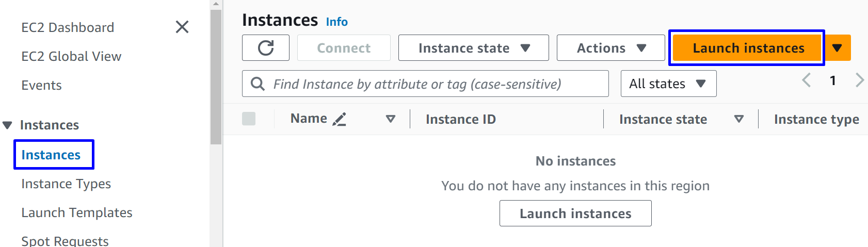Open the Info link beside Instances

tap(336, 22)
